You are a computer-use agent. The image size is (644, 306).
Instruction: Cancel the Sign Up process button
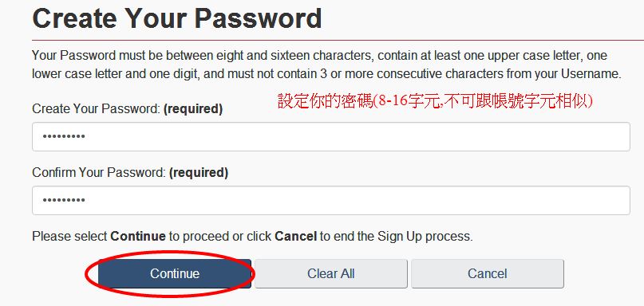(488, 273)
